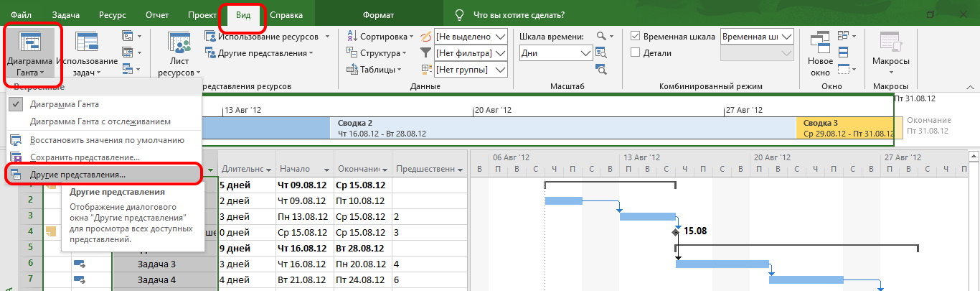Viewport: 980px width, 291px height.
Task: Toggle the Временная шкала checkbox
Action: pyautogui.click(x=635, y=36)
